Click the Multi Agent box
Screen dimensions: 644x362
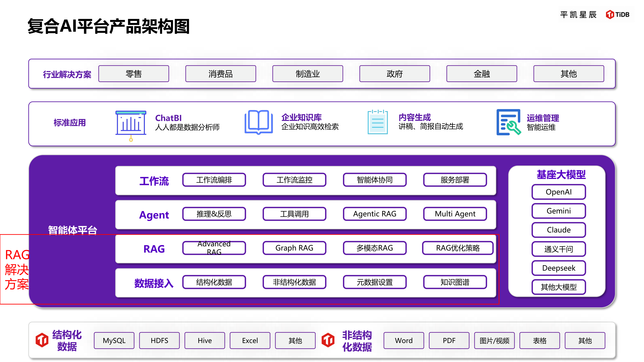coord(455,214)
